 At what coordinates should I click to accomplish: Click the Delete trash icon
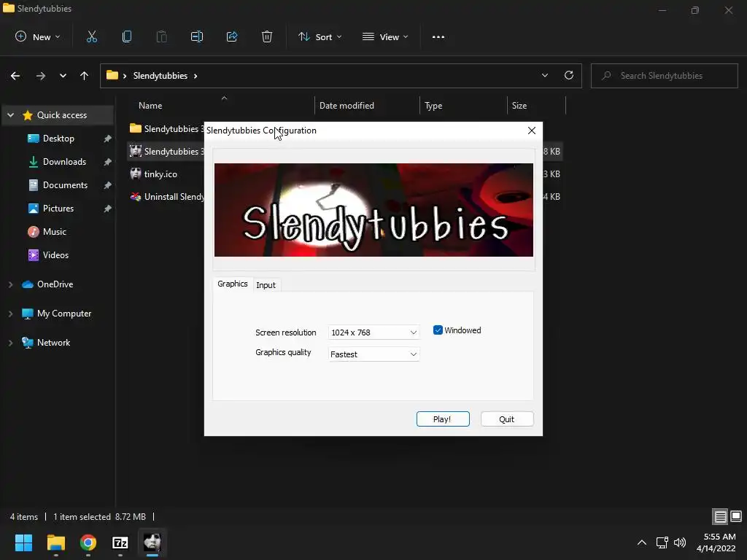(x=267, y=36)
